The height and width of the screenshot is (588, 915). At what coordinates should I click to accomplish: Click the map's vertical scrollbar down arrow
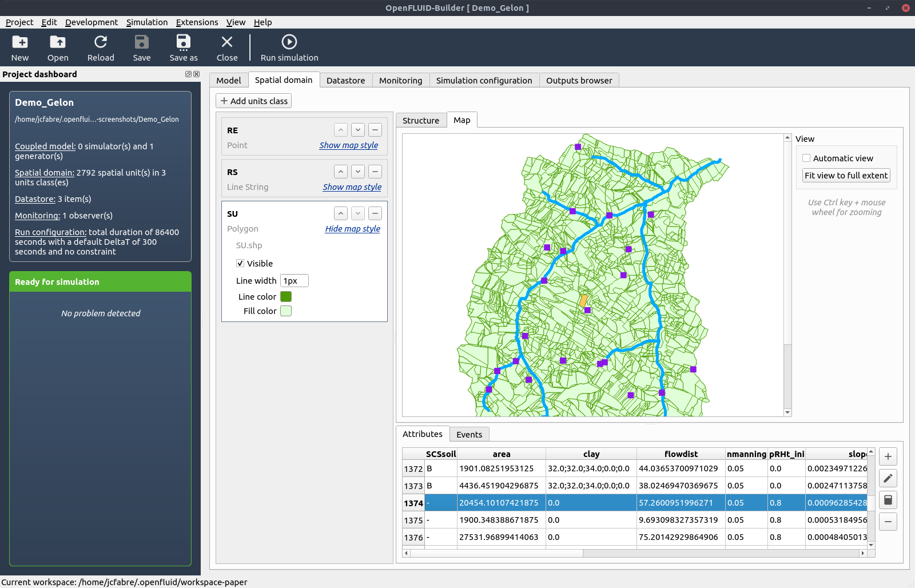point(787,412)
